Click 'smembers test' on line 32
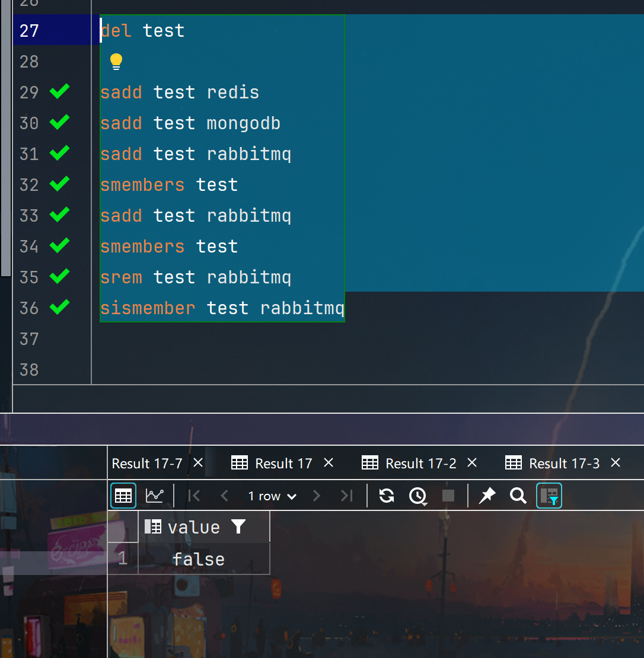Viewport: 644px width, 658px height. tap(169, 184)
